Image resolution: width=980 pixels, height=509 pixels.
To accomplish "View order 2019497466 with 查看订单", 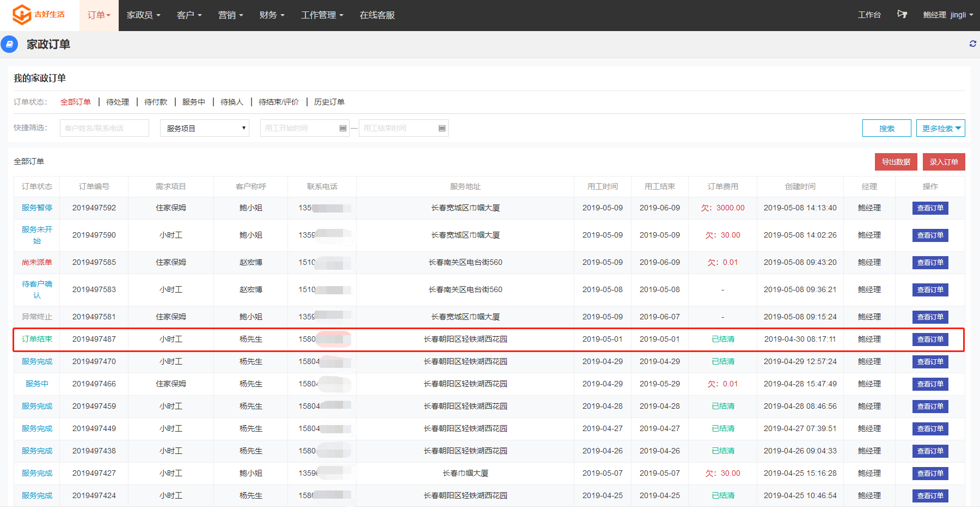I will click(930, 384).
